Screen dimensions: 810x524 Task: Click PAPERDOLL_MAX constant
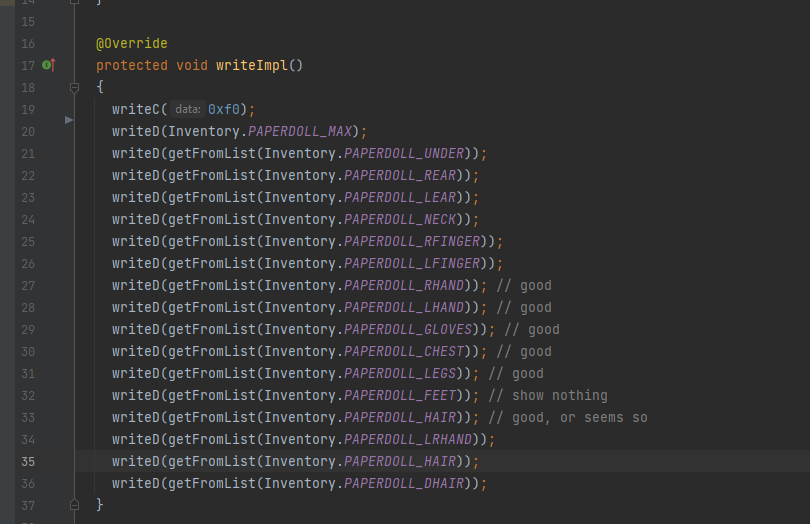pos(300,131)
